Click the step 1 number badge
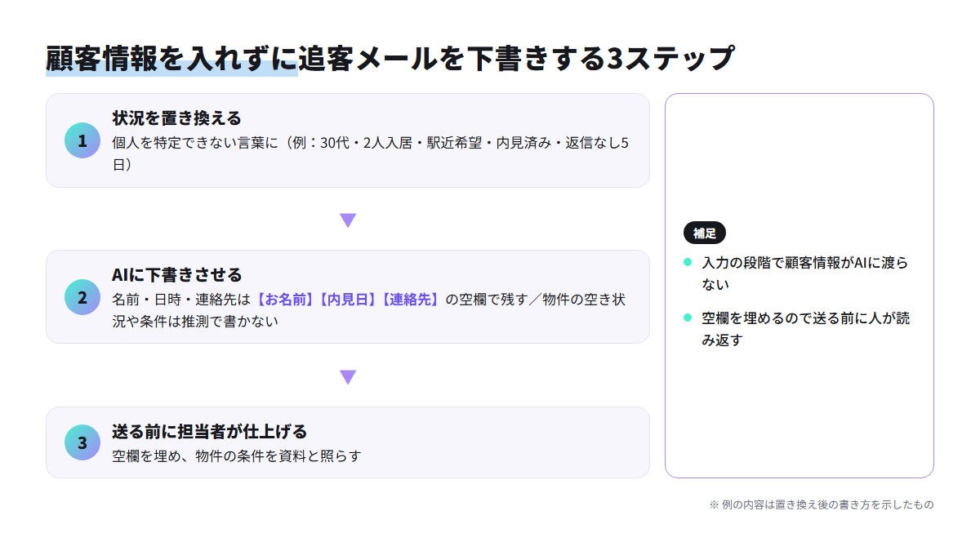980x551 pixels. [82, 140]
